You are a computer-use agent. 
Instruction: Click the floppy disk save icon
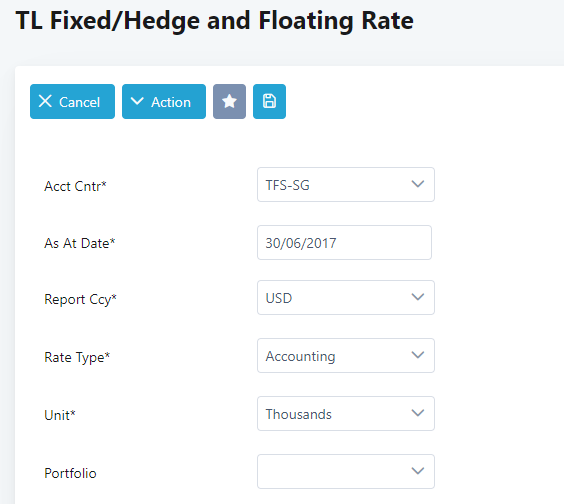(269, 101)
